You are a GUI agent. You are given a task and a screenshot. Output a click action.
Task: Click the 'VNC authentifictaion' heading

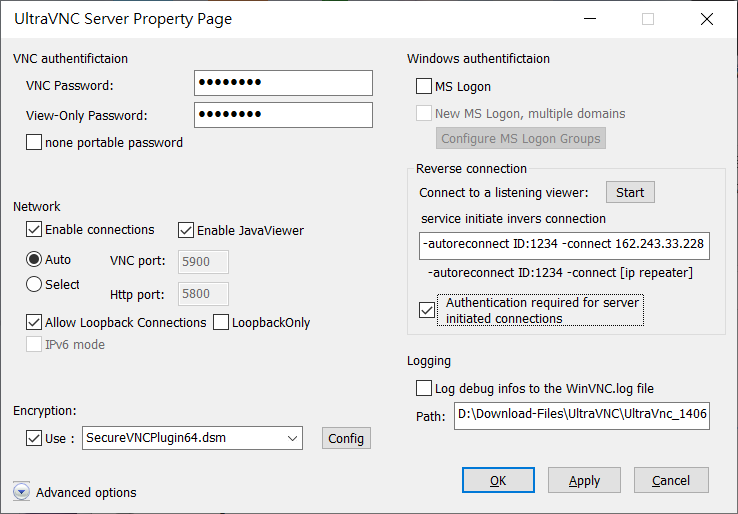[71, 58]
